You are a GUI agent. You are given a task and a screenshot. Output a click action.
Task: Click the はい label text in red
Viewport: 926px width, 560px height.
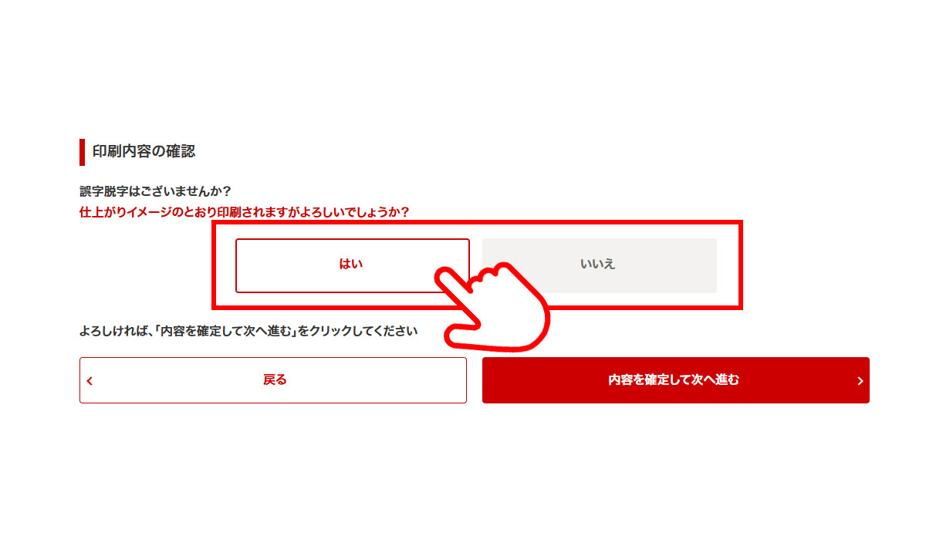[351, 265]
